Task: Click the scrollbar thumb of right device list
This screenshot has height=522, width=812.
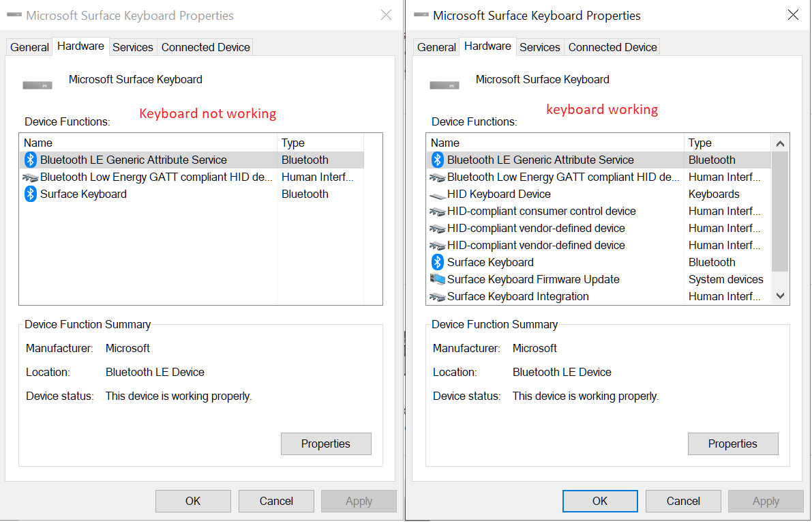Action: (x=780, y=212)
